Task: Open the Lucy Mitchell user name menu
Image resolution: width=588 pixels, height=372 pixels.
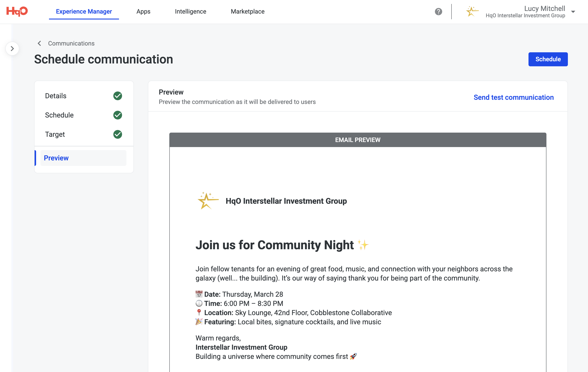Action: click(x=544, y=8)
